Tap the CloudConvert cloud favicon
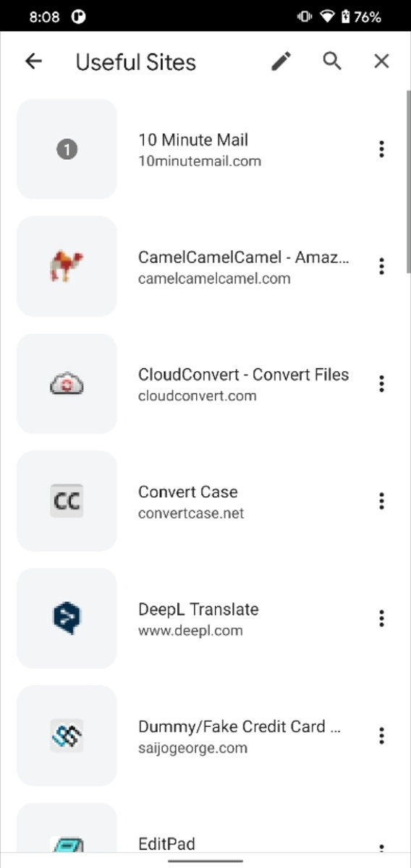Screen dimensions: 411x868 67,383
